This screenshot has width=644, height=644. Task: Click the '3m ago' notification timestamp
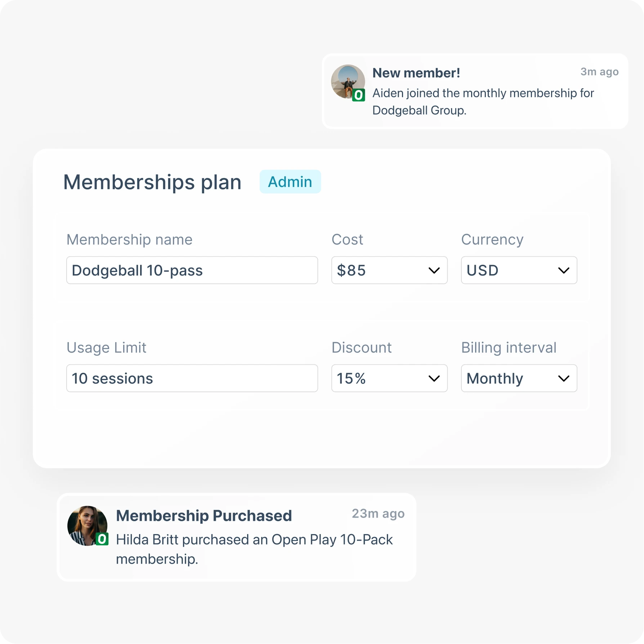tap(599, 72)
